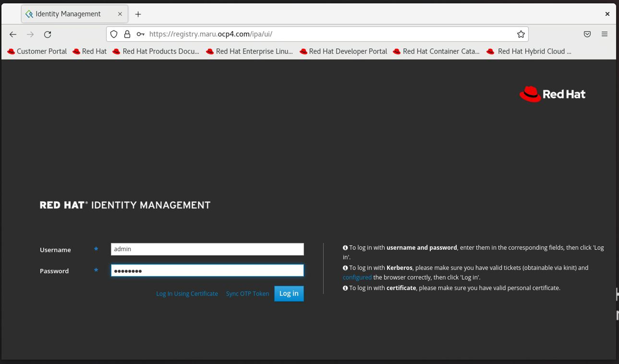
Task: Open the Red Hat Container Catalog bookmark
Action: click(x=436, y=51)
